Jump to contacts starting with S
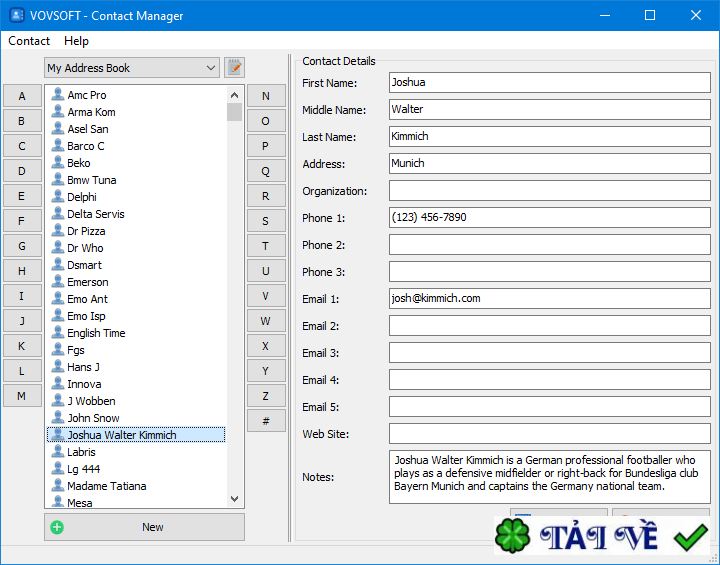This screenshot has height=565, width=720. (x=265, y=221)
